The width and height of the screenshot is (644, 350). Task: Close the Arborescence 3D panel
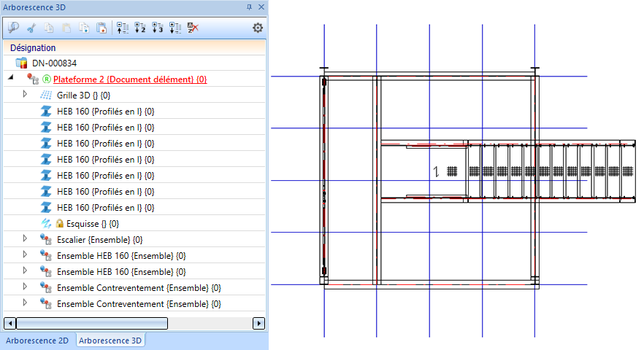click(261, 7)
